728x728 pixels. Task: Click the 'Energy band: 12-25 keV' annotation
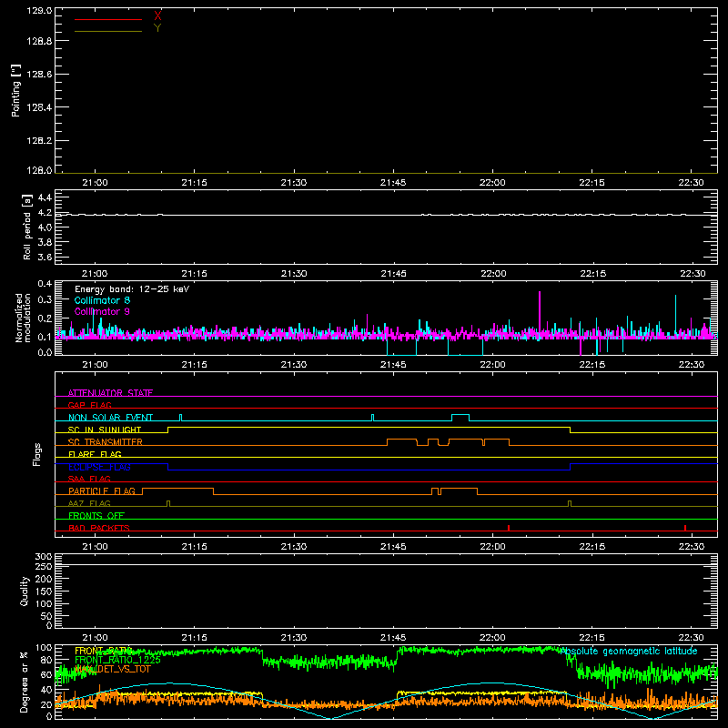point(132,289)
